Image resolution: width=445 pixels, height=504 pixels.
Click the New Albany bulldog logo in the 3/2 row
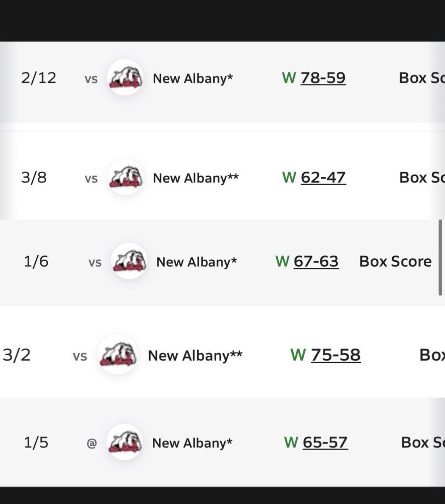point(118,355)
